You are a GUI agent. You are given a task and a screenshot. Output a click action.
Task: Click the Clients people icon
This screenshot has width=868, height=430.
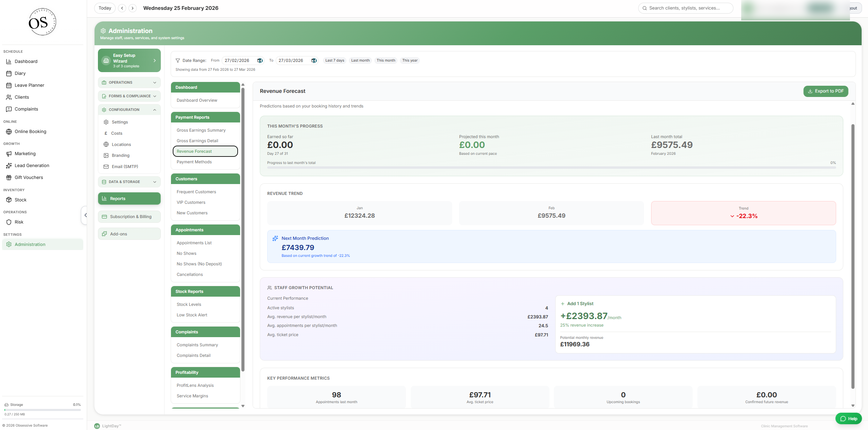(9, 97)
